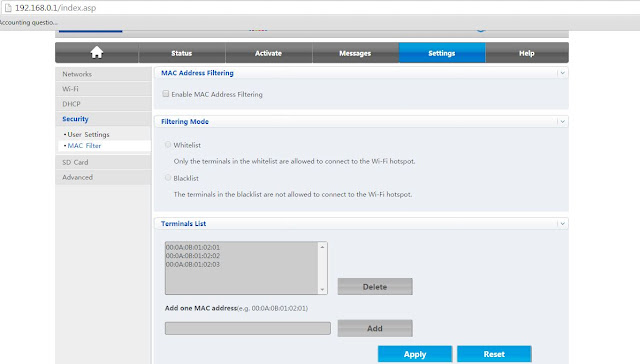
Task: Open Networks in the sidebar
Action: [103, 74]
